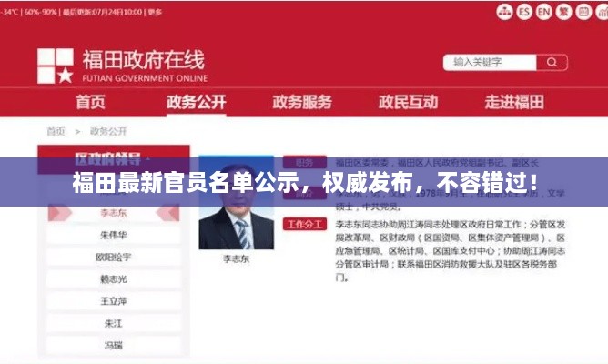Open the calendar-style round icon
The height and width of the screenshot is (364, 608).
click(x=583, y=12)
